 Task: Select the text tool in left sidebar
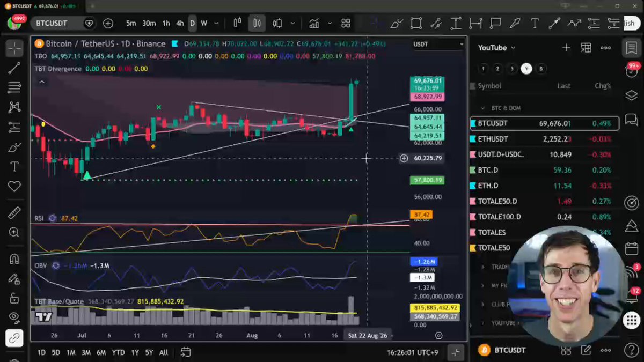click(14, 166)
